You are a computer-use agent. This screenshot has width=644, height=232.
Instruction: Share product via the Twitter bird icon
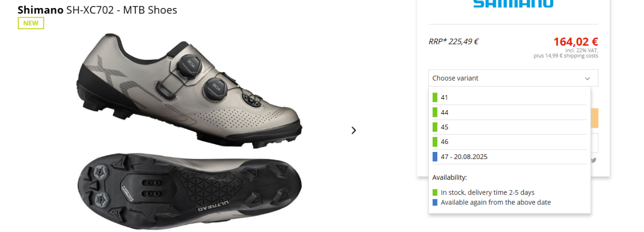pos(594,160)
